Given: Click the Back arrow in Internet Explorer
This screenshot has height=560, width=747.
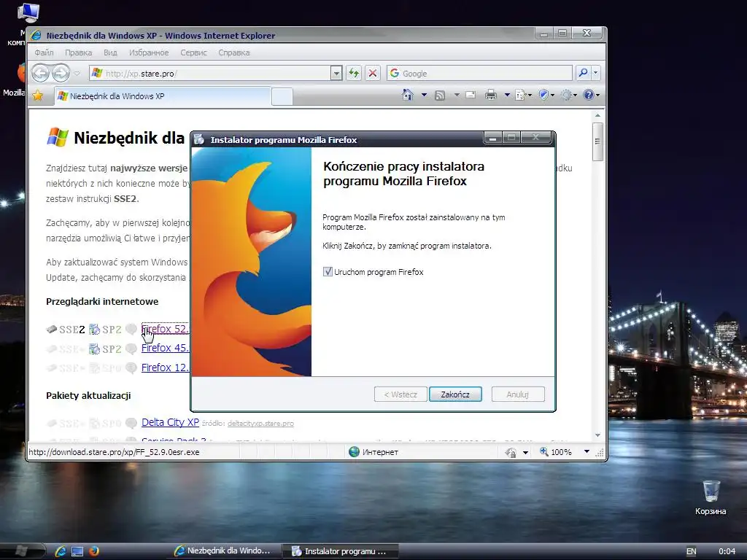Looking at the screenshot, I should [41, 74].
